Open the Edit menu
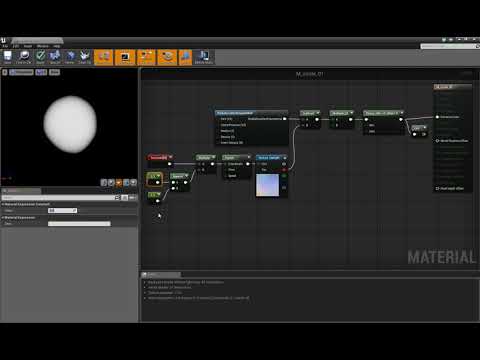 (x=16, y=46)
